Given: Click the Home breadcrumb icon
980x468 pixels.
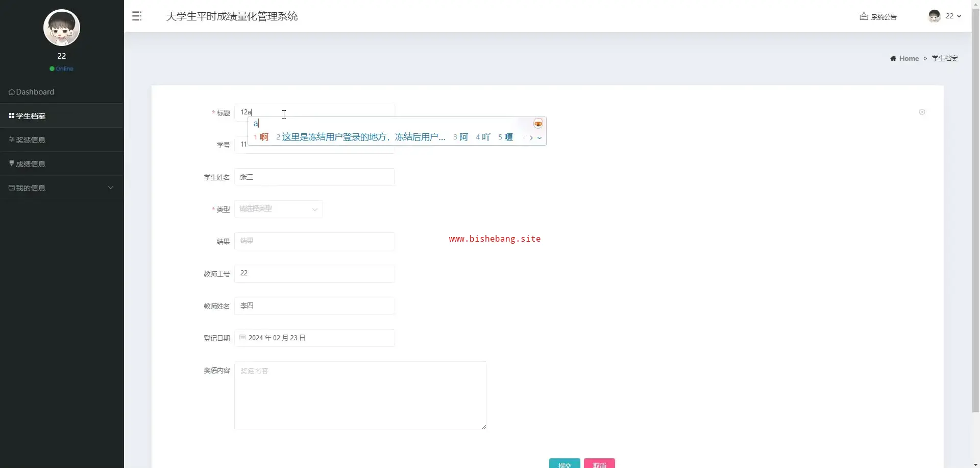Looking at the screenshot, I should [x=893, y=58].
